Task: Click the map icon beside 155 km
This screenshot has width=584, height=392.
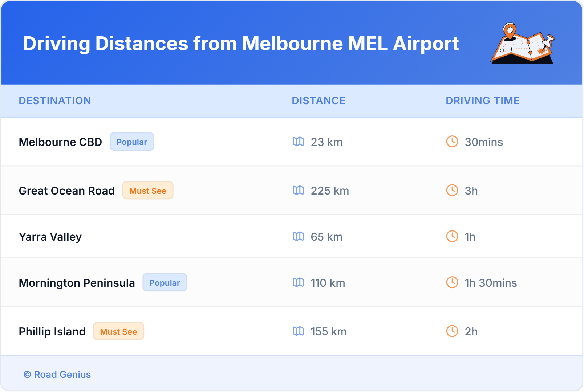Action: (x=298, y=331)
